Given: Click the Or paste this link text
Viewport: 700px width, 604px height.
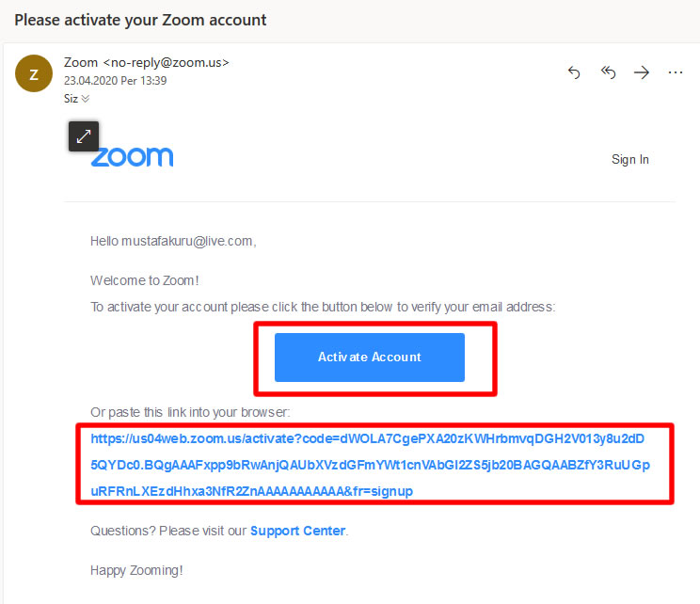Looking at the screenshot, I should click(190, 412).
